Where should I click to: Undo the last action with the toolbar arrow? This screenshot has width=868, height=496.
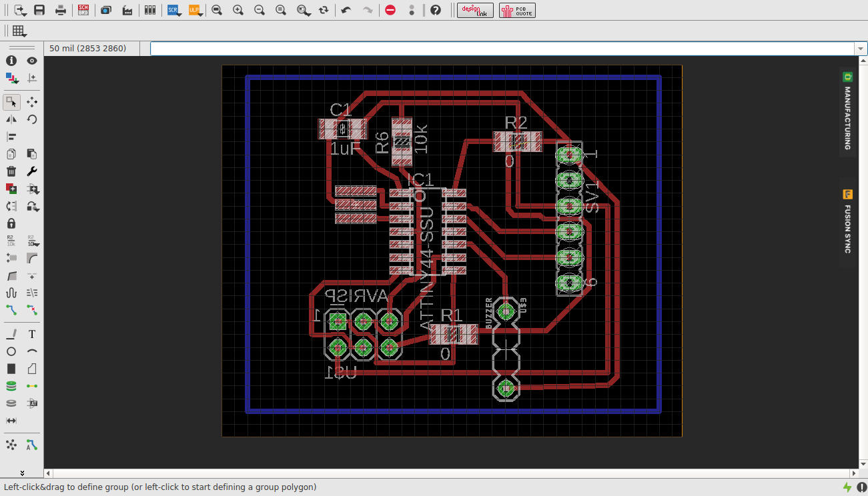(x=344, y=10)
